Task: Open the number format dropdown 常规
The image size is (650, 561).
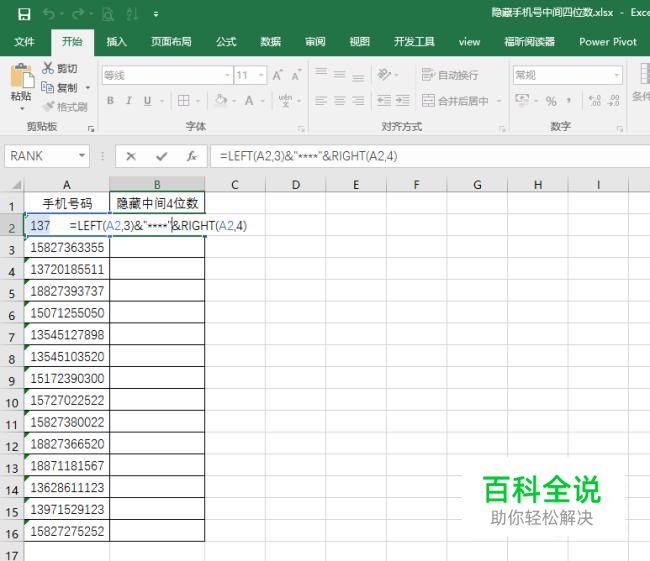Action: [616, 75]
